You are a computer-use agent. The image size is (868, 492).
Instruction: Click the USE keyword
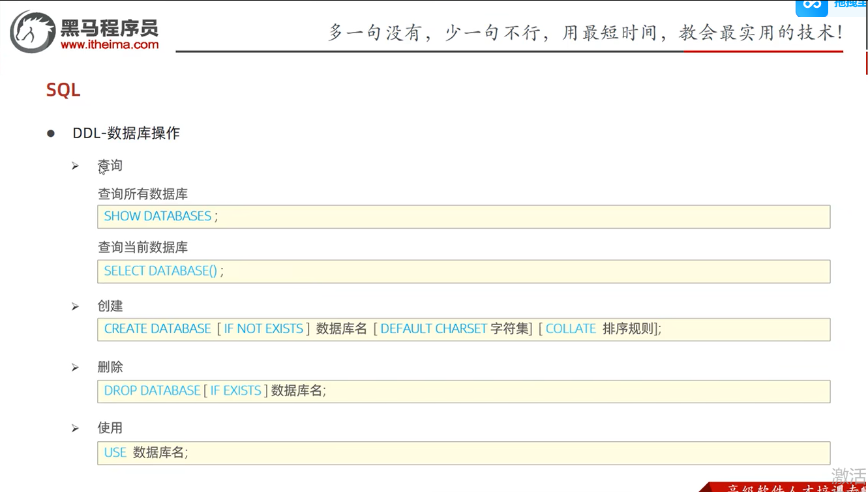[115, 452]
